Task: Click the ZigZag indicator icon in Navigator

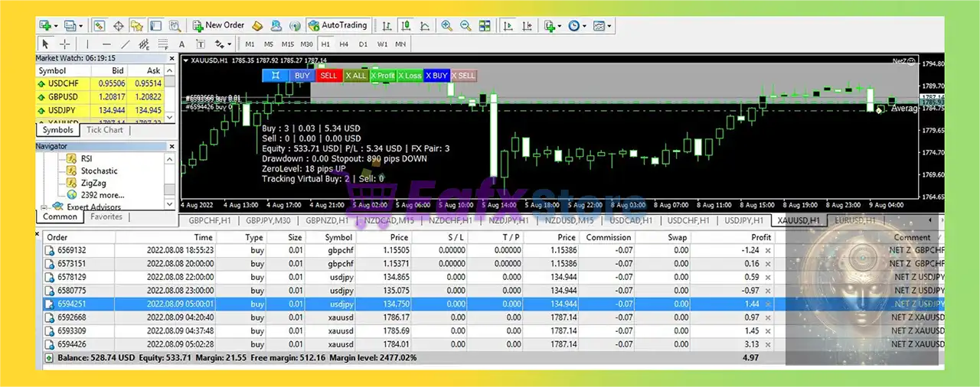Action: [70, 183]
